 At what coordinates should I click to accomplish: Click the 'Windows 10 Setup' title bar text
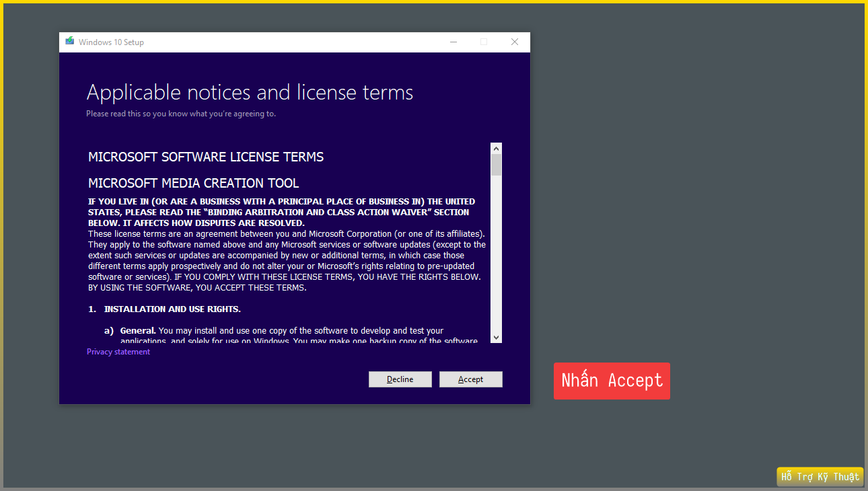111,42
